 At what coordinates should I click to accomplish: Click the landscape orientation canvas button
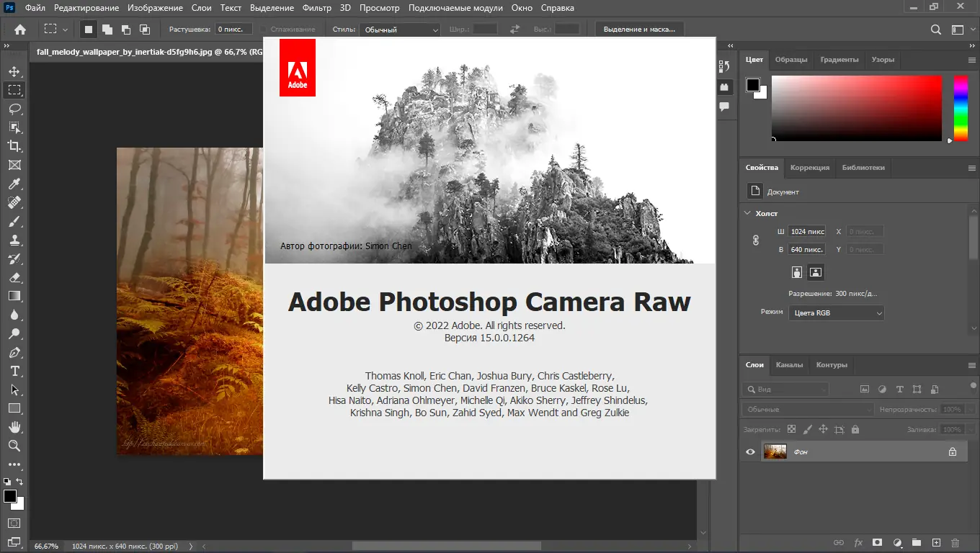(816, 272)
